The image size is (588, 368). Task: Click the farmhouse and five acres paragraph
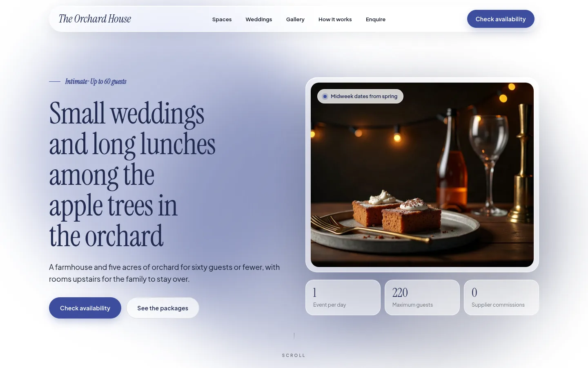165,273
